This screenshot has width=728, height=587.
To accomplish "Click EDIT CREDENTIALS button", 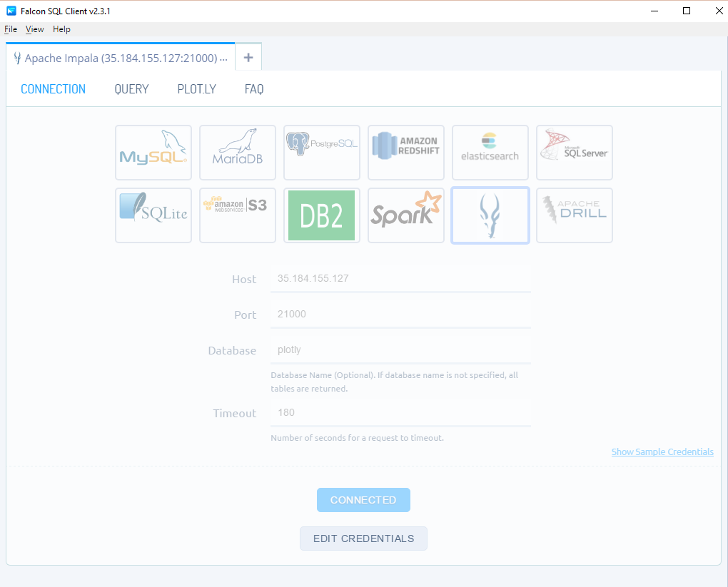I will 363,538.
